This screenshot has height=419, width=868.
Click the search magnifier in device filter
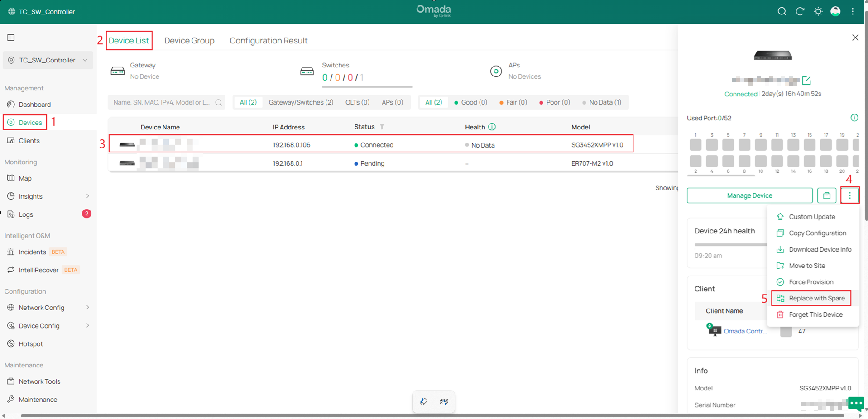click(x=219, y=102)
